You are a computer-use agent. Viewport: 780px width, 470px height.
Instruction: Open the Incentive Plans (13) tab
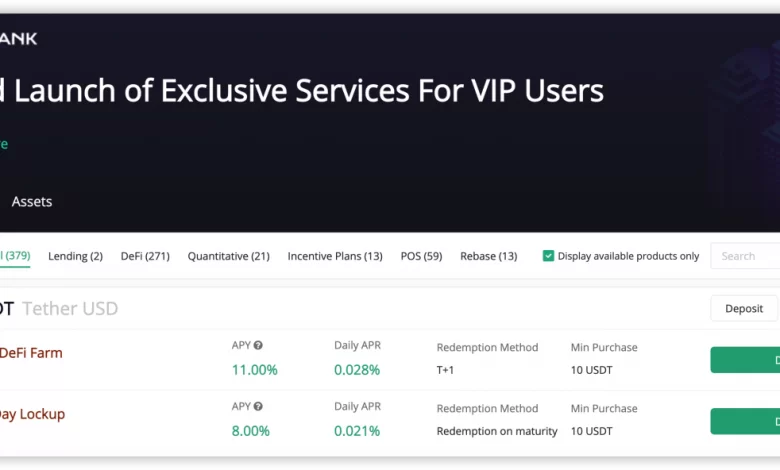(x=335, y=256)
